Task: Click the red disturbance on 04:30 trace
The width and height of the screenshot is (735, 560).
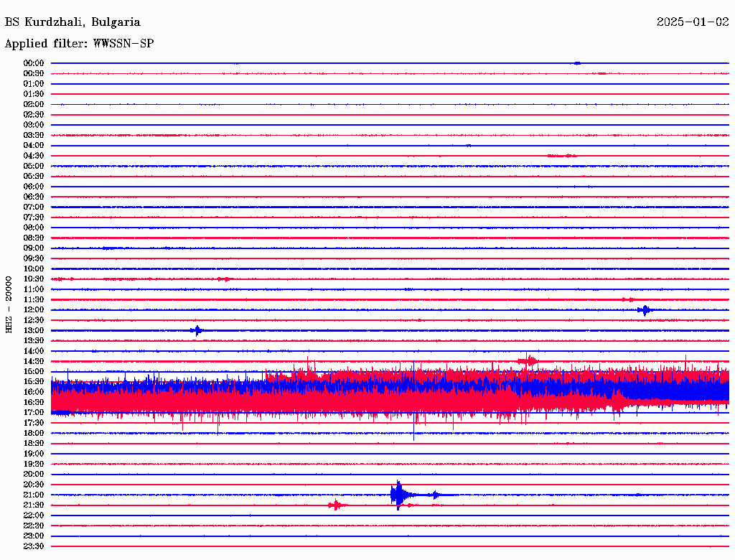Action: tap(562, 156)
